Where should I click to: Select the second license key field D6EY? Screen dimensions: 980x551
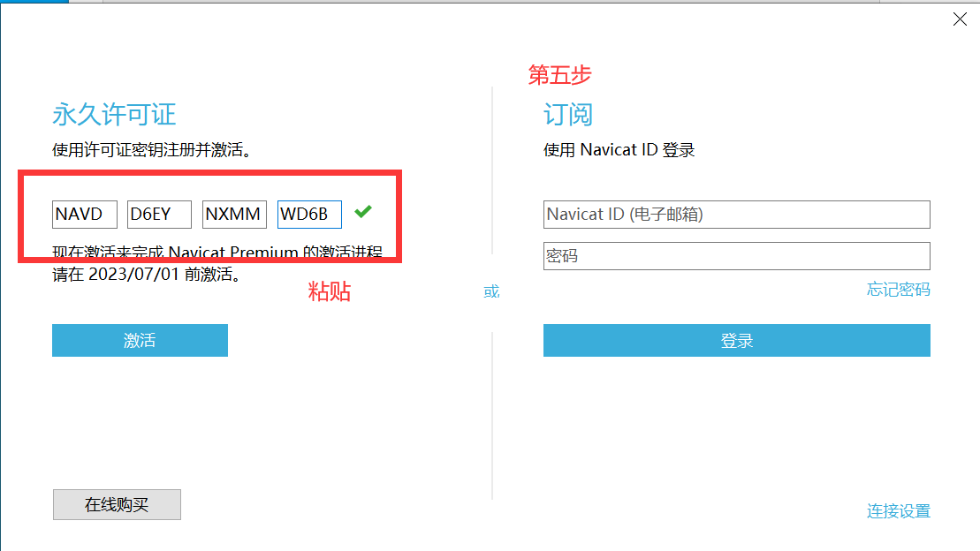160,215
